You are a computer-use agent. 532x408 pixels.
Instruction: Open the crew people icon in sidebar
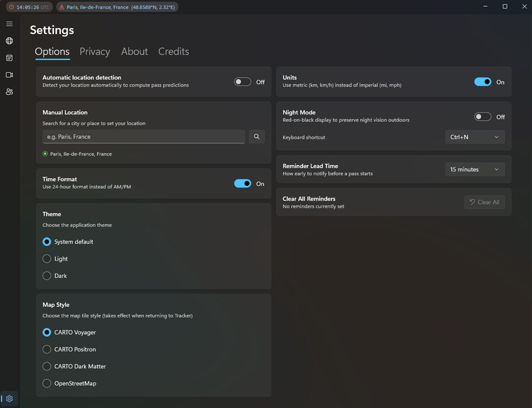[10, 92]
